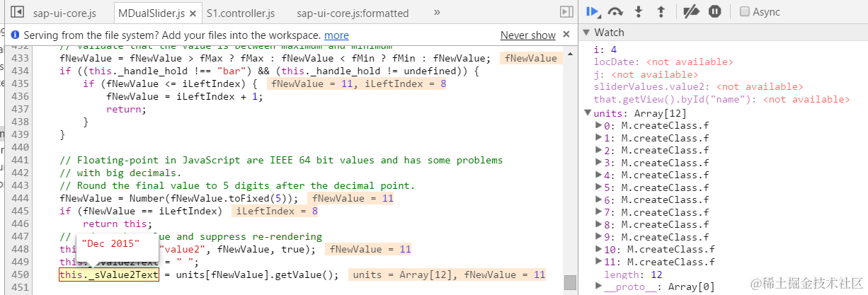Set breakpoint on line number 435
The width and height of the screenshot is (868, 295).
pos(21,83)
